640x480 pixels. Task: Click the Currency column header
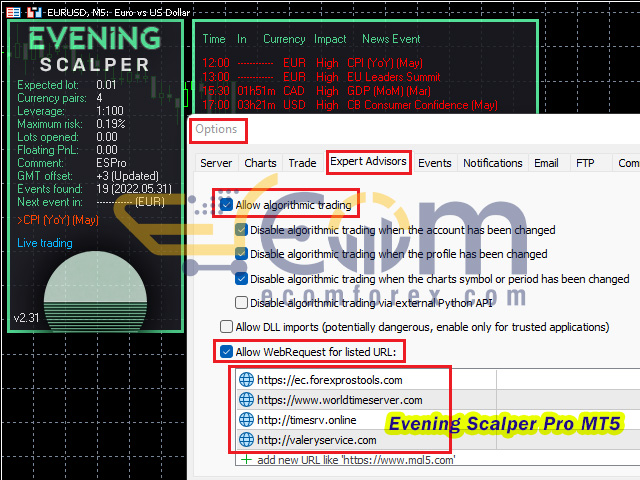tap(284, 39)
